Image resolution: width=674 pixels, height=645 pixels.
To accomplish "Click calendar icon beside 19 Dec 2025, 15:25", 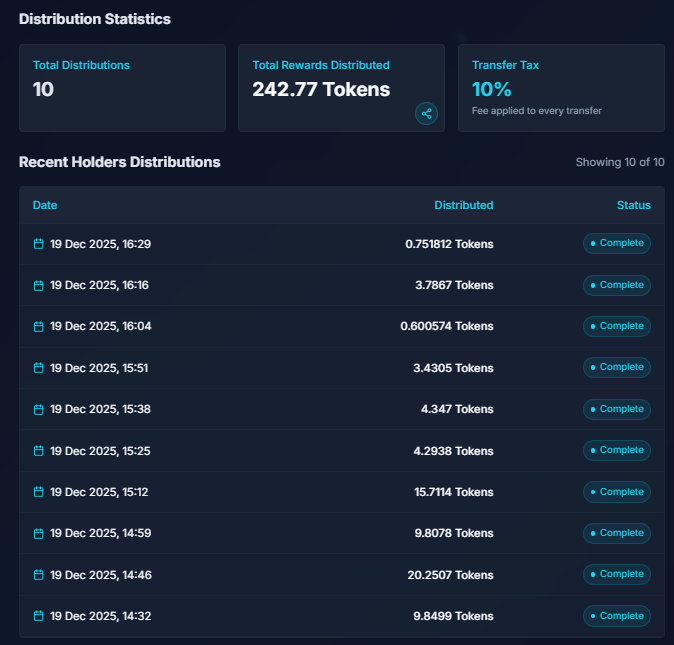I will 39,451.
